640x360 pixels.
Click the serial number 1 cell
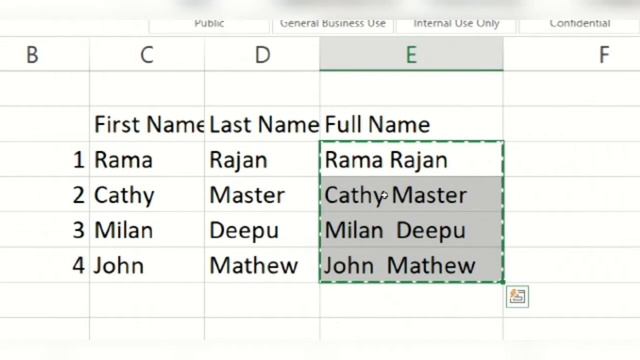point(44,160)
